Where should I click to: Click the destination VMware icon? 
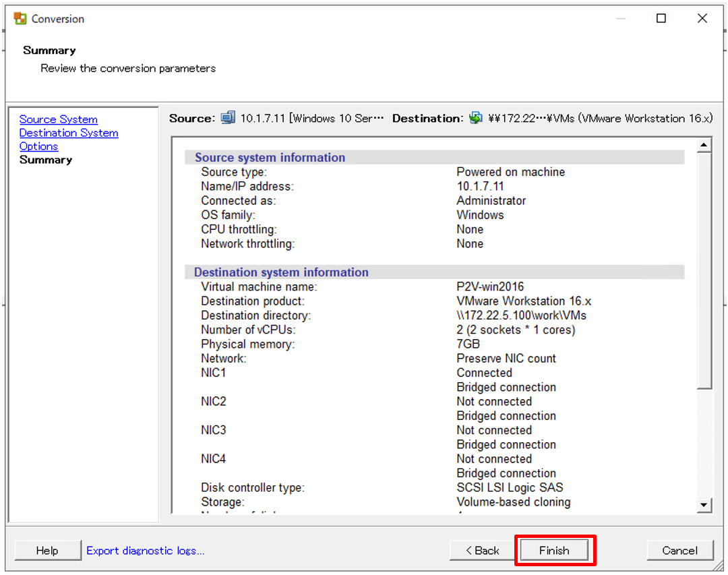[475, 117]
